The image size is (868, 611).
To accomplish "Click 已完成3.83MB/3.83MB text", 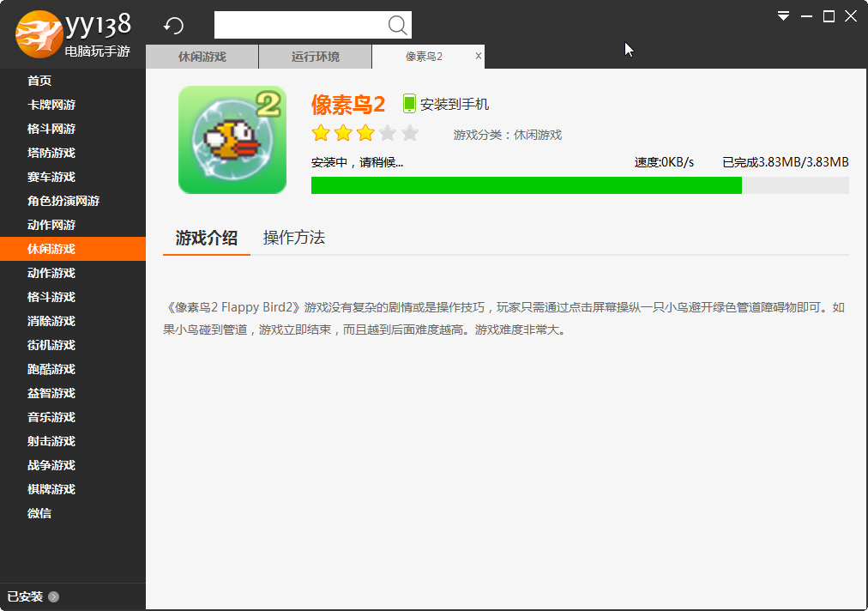I will 786,162.
